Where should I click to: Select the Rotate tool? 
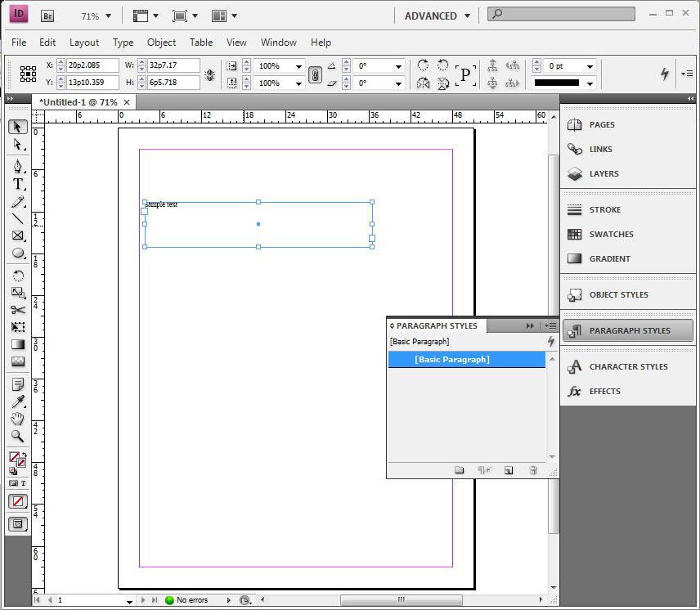(x=17, y=276)
